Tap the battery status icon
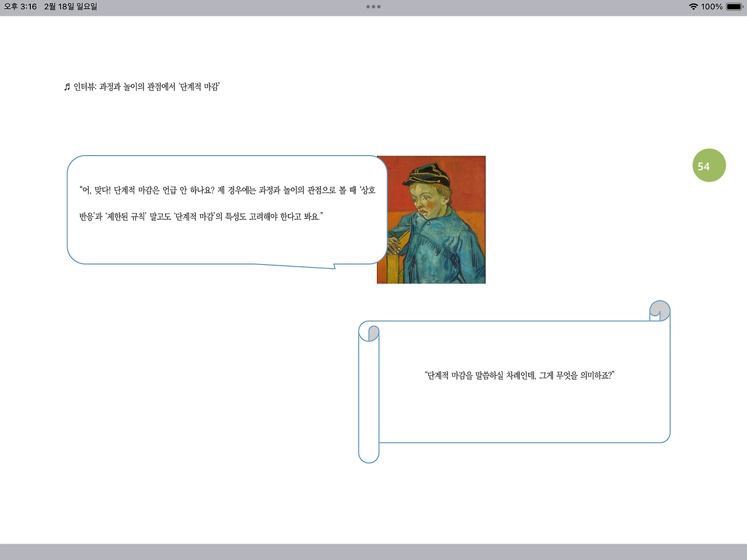Image resolution: width=747 pixels, height=560 pixels. tap(735, 6)
